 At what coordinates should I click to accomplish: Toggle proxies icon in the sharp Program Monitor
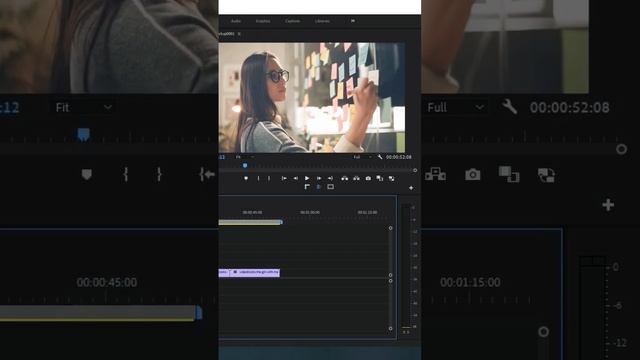click(391, 178)
